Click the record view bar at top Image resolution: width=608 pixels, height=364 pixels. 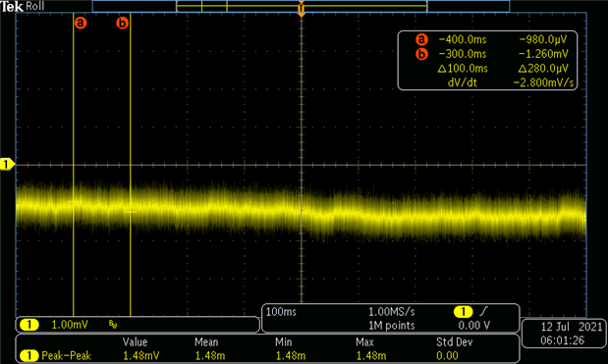coord(301,6)
